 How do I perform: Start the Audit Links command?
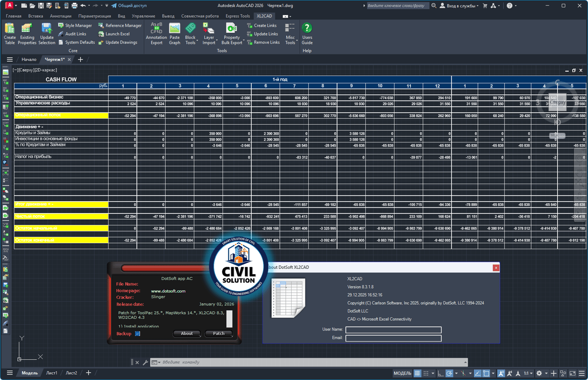[72, 34]
